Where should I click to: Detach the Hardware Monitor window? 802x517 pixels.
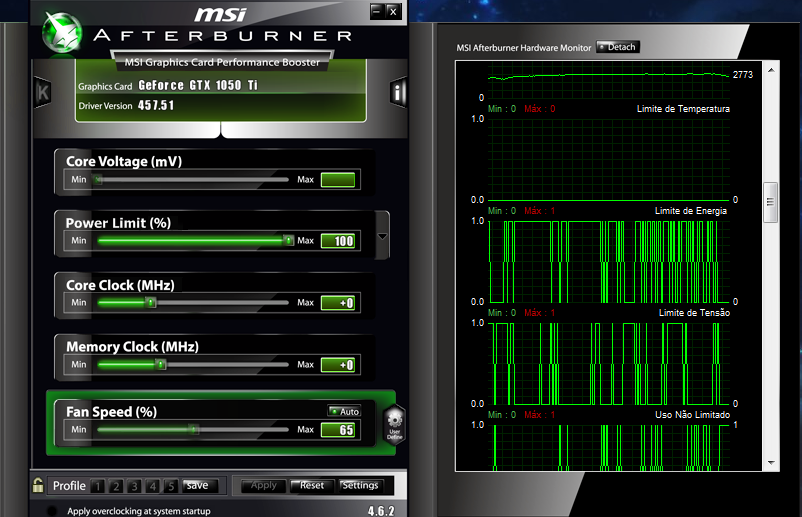pyautogui.click(x=618, y=47)
